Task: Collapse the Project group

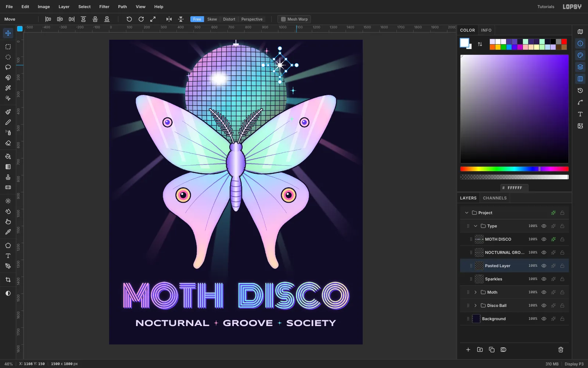Action: (467, 213)
